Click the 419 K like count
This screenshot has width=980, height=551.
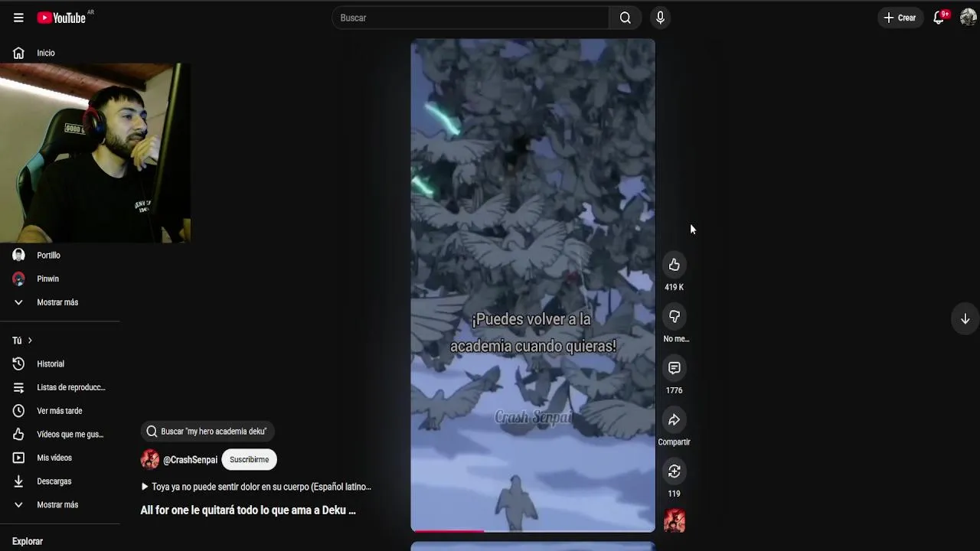pos(674,287)
